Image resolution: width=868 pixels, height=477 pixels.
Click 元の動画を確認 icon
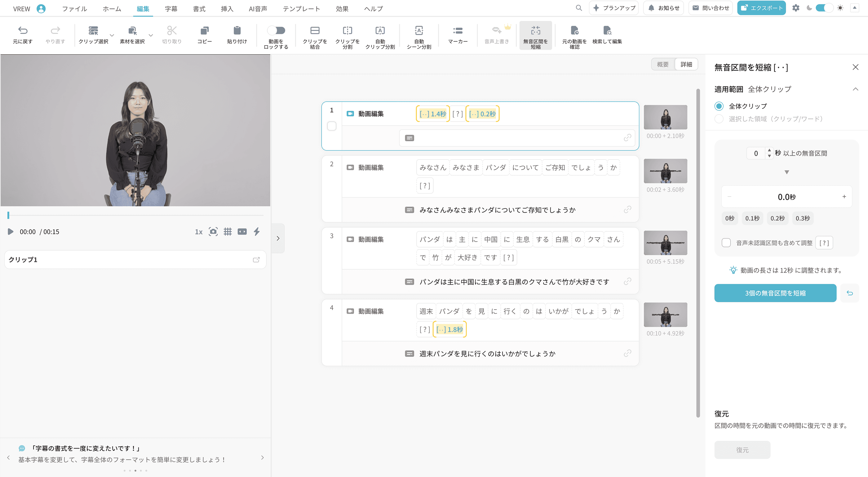574,31
